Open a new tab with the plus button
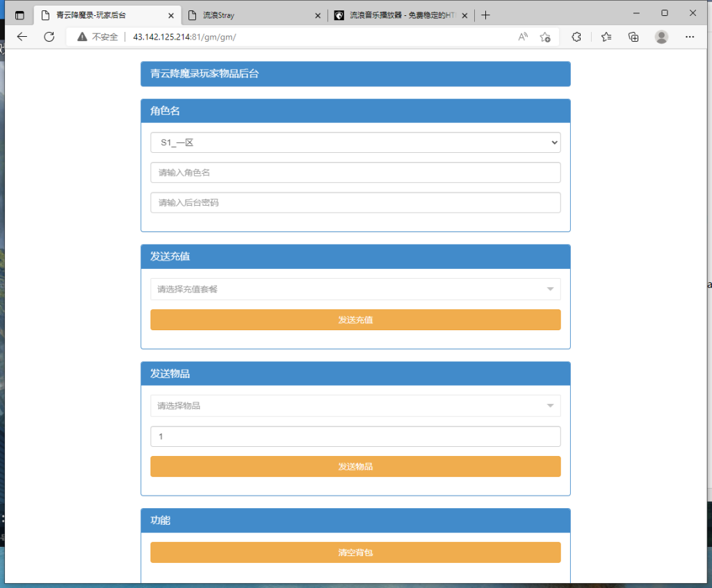712x588 pixels. coord(485,15)
